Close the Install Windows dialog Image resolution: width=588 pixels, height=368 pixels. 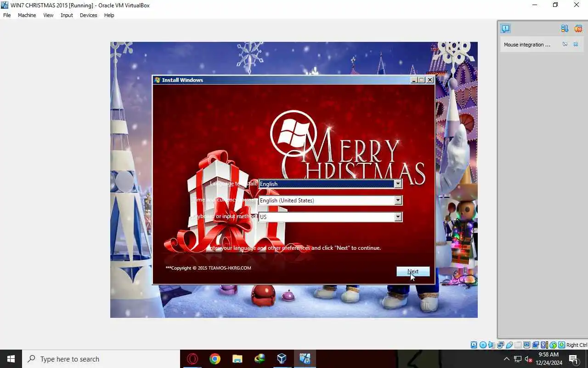pos(430,80)
